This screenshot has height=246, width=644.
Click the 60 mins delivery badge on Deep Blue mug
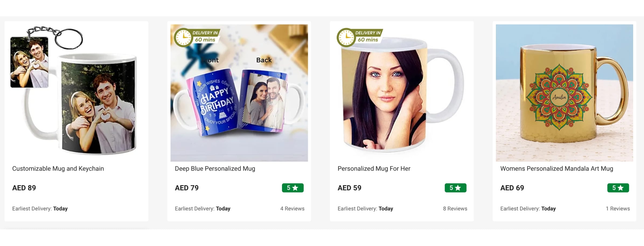197,37
